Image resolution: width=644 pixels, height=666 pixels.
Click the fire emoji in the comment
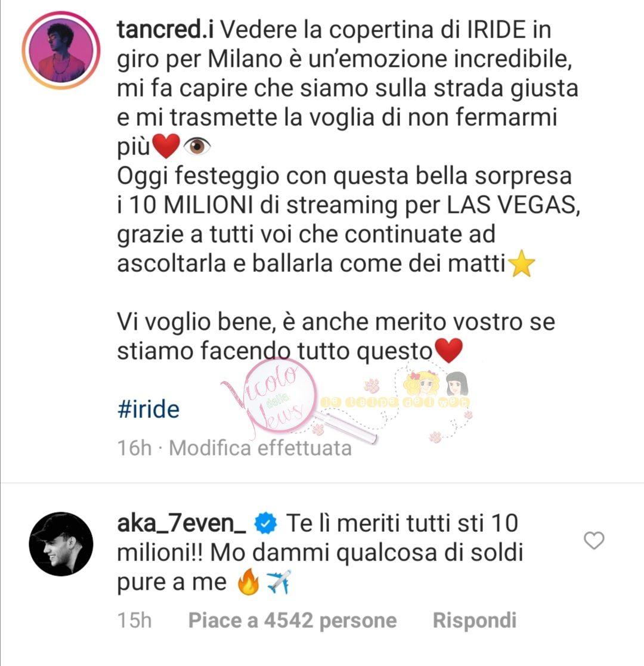click(249, 581)
